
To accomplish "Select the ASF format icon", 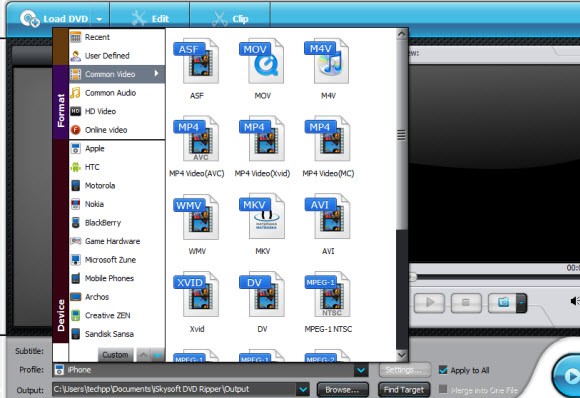I will click(x=196, y=61).
